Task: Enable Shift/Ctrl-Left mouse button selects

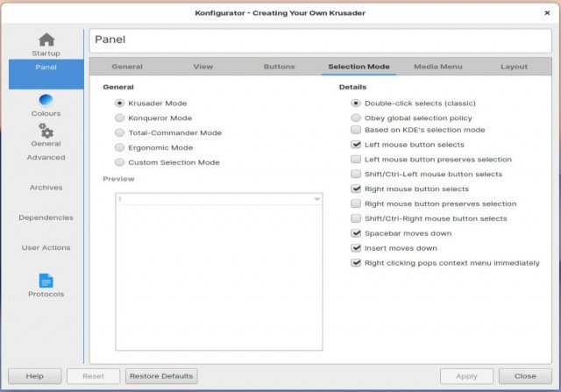Action: click(x=356, y=174)
